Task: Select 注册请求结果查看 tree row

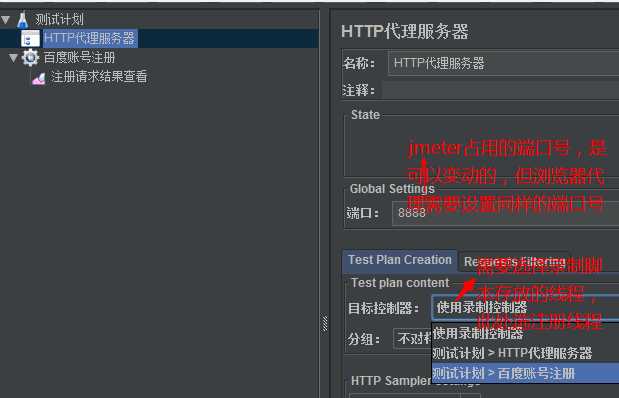Action: 99,77
